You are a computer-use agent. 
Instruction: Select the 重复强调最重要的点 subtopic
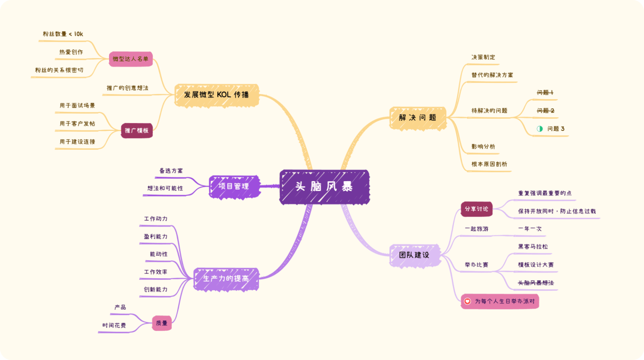point(545,193)
